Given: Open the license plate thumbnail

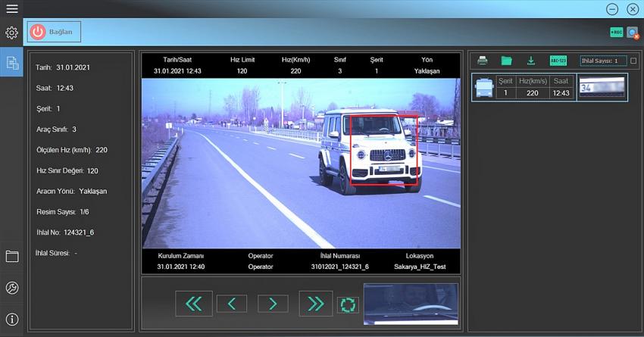Looking at the screenshot, I should click(602, 87).
